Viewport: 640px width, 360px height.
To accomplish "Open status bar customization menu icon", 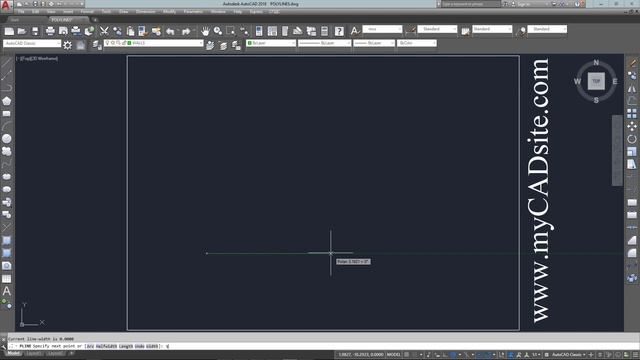I will 636,355.
